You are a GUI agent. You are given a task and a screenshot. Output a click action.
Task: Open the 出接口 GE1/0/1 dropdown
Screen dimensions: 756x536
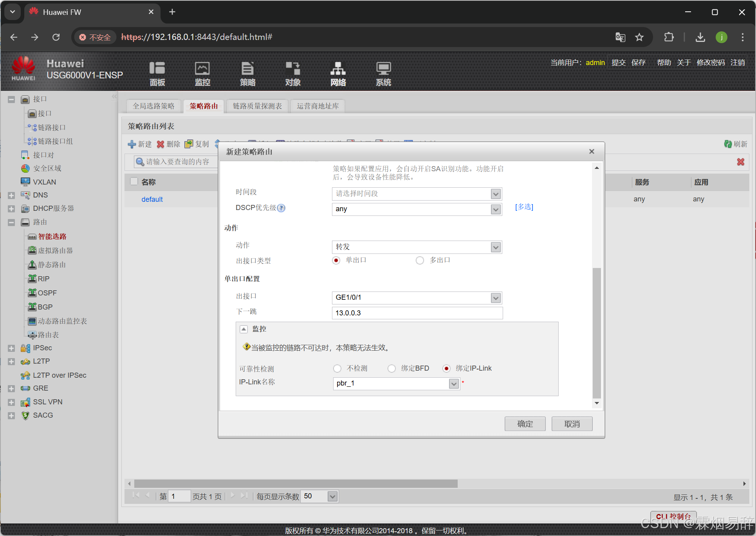click(496, 298)
